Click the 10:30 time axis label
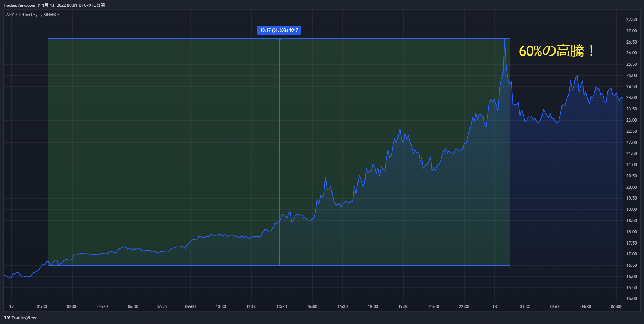 coord(221,307)
